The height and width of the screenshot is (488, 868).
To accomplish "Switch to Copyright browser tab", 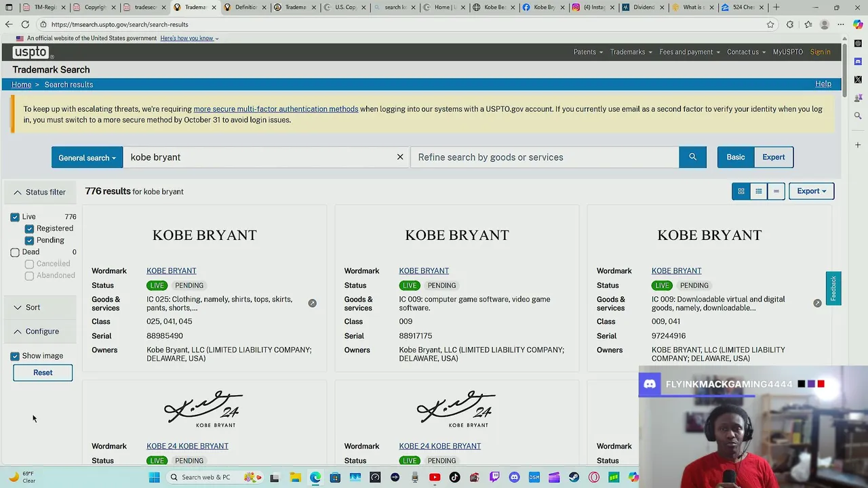I will [95, 7].
